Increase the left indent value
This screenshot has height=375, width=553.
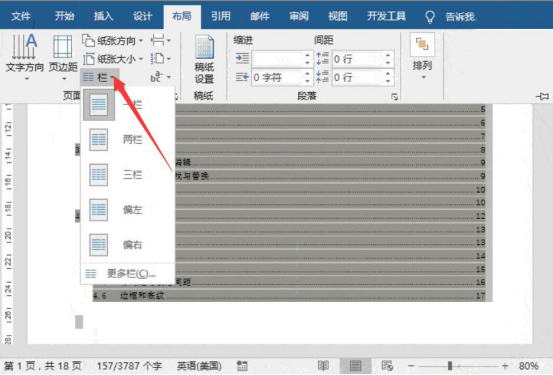click(308, 55)
